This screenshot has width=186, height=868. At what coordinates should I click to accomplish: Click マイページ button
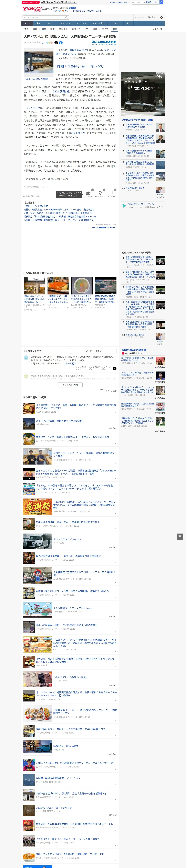pyautogui.click(x=139, y=18)
